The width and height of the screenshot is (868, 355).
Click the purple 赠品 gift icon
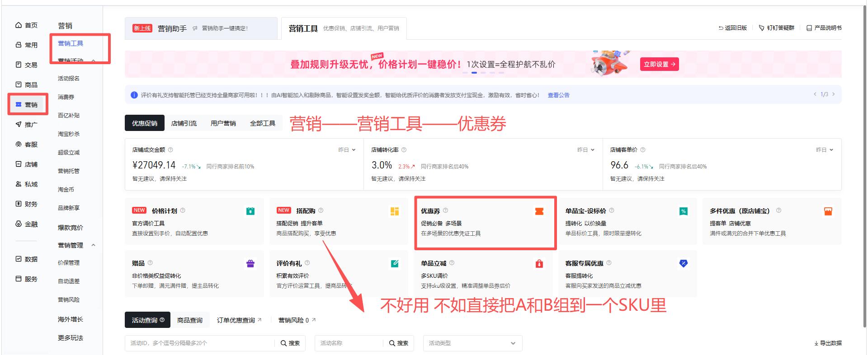250,264
